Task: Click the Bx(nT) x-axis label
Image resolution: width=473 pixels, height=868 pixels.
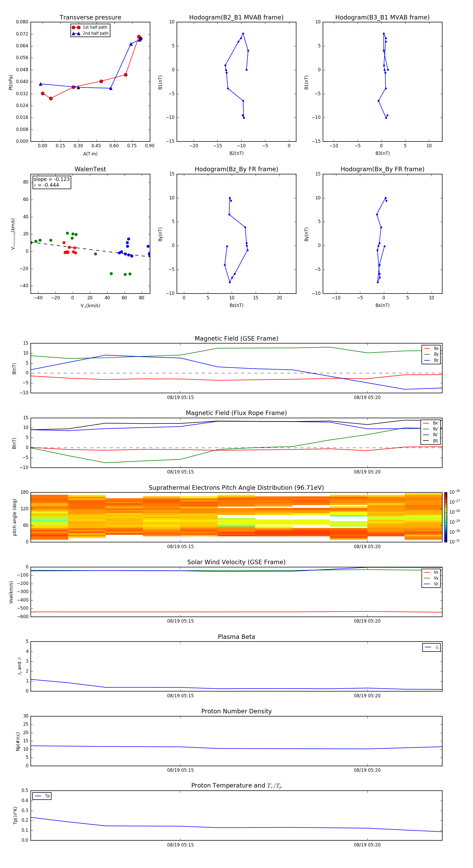Action: (x=382, y=305)
